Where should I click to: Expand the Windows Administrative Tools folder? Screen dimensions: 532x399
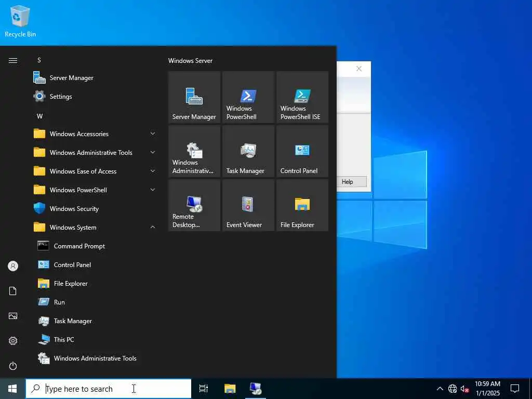point(95,152)
